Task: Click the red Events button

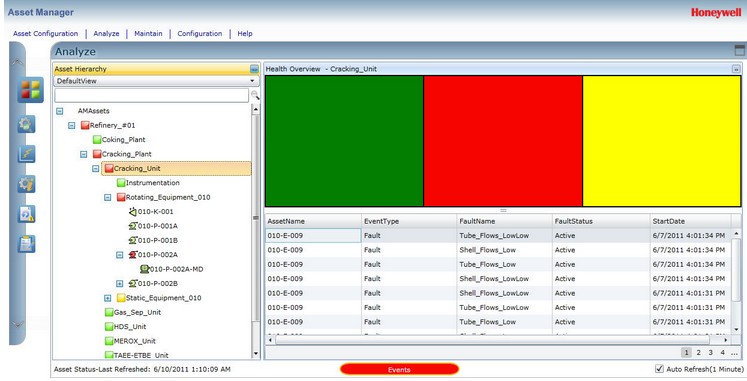Action: tap(399, 369)
